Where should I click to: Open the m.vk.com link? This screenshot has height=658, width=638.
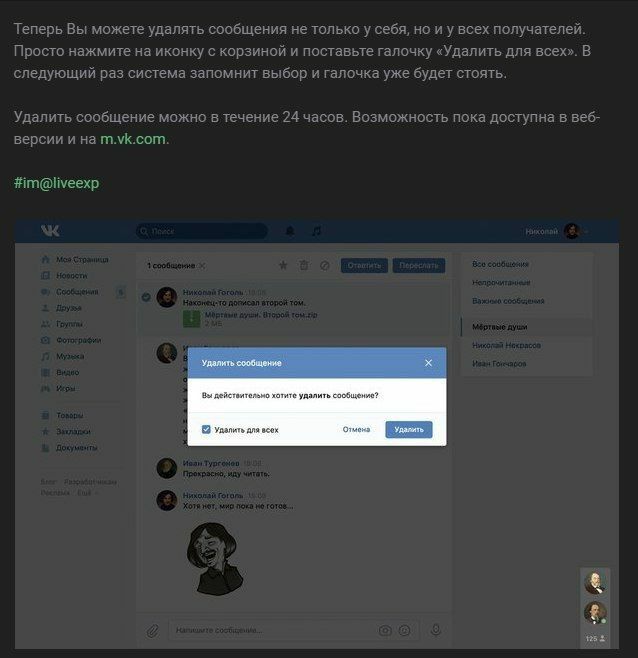(133, 138)
